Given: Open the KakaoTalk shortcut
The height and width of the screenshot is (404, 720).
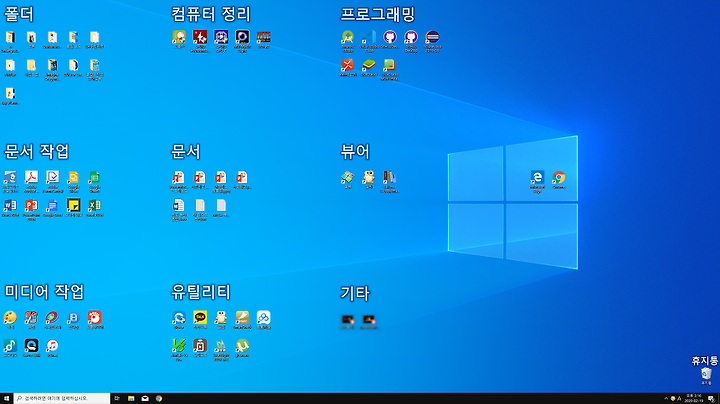Looking at the screenshot, I should point(200,318).
